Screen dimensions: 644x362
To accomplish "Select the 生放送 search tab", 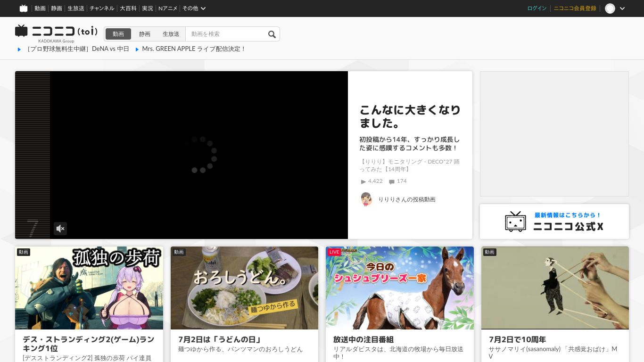I will [171, 34].
